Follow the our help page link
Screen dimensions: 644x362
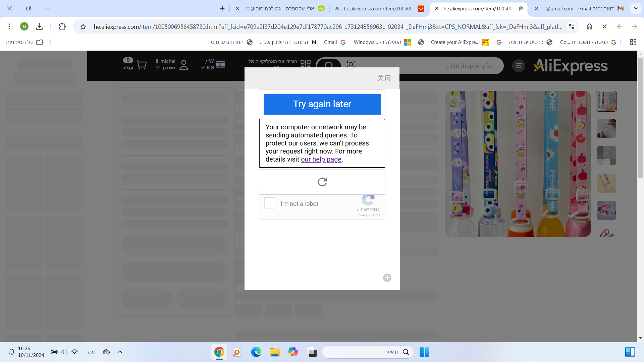321,160
